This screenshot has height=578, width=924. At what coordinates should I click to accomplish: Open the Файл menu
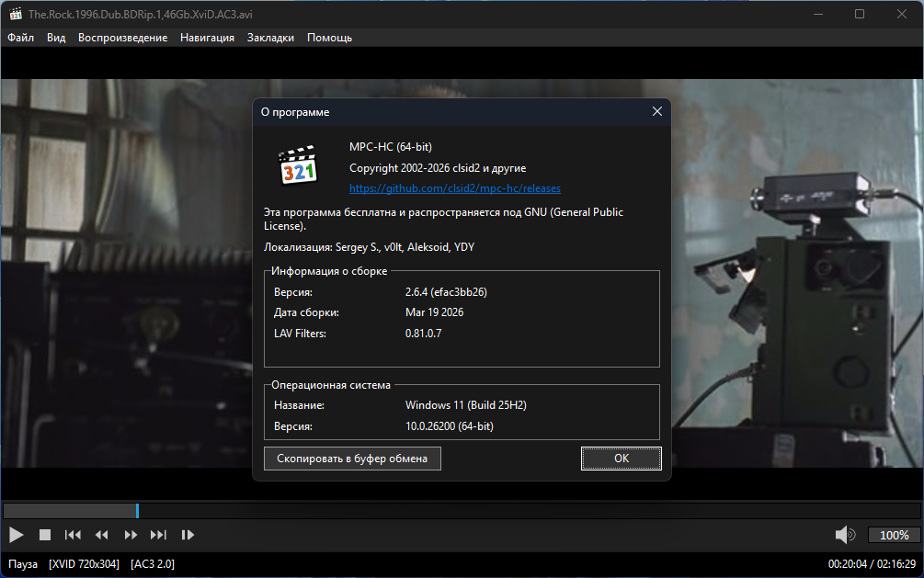click(20, 38)
